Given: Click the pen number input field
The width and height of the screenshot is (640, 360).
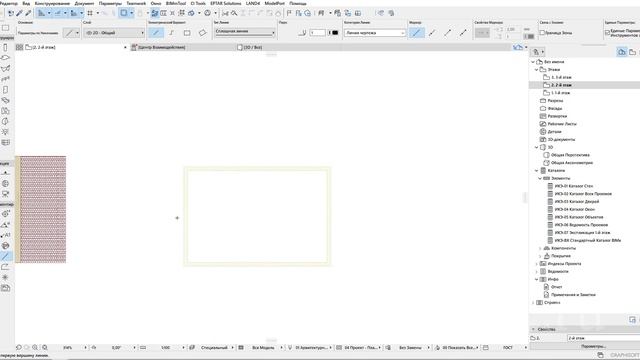Looking at the screenshot, I should pyautogui.click(x=318, y=33).
